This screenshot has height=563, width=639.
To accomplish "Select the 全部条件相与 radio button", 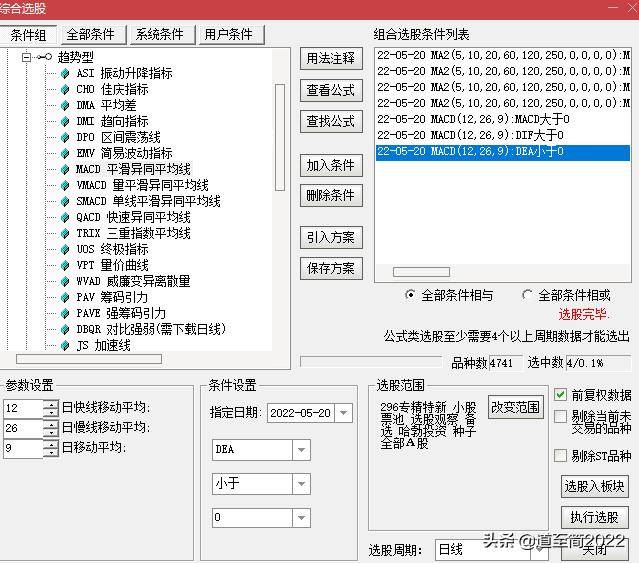I will 410,295.
